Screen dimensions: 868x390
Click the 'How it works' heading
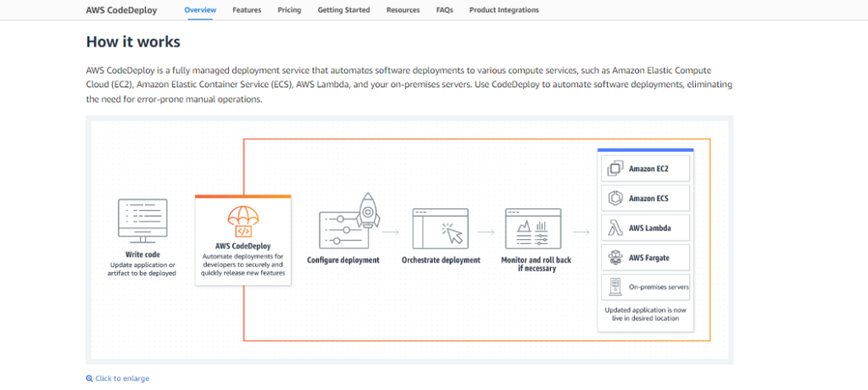click(x=133, y=42)
